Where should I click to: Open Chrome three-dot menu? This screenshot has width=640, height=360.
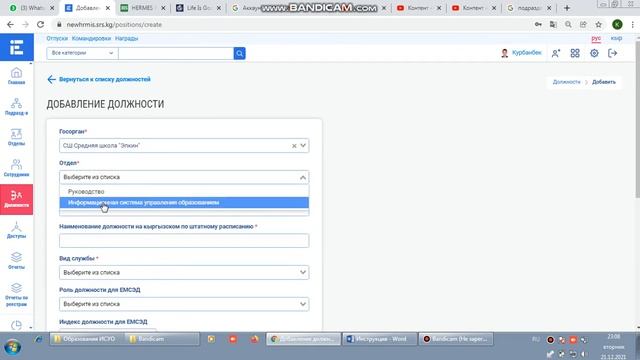633,24
